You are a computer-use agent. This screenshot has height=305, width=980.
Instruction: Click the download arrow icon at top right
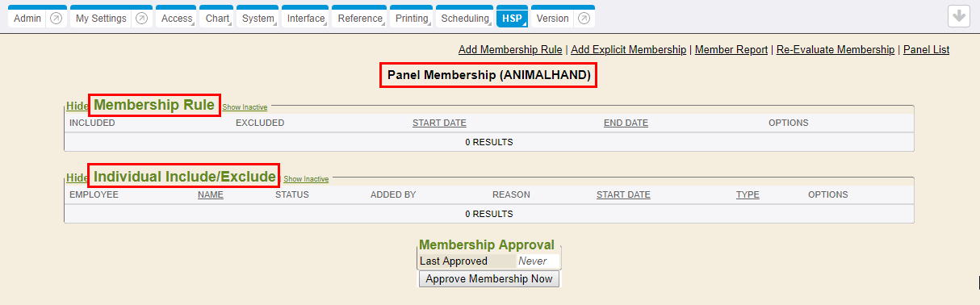click(x=958, y=17)
